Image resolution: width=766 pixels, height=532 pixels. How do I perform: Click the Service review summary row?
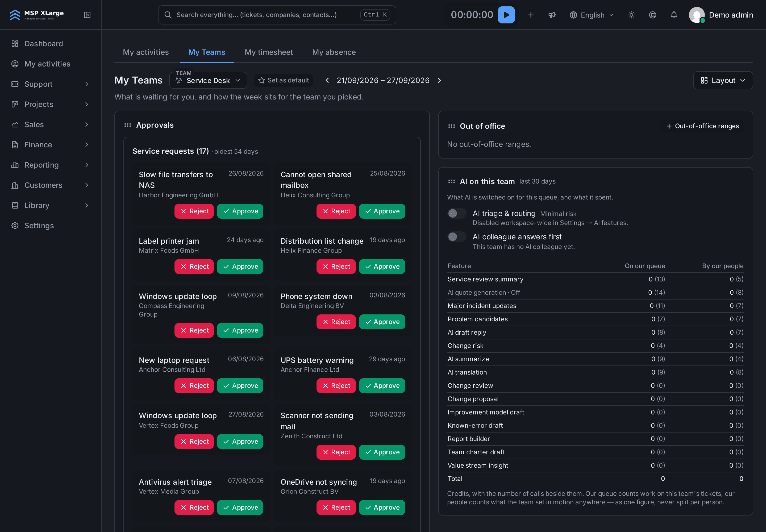point(595,279)
